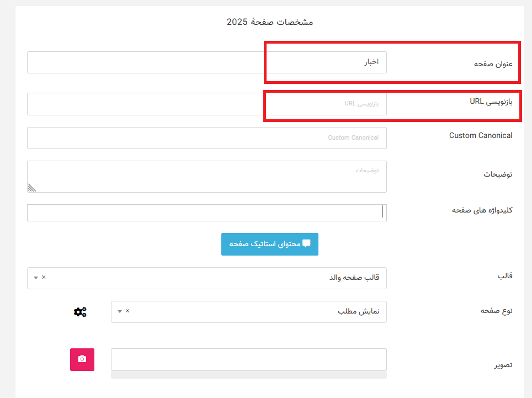Expand the قالب template dropdown arrow
532x398 pixels.
tap(35, 277)
